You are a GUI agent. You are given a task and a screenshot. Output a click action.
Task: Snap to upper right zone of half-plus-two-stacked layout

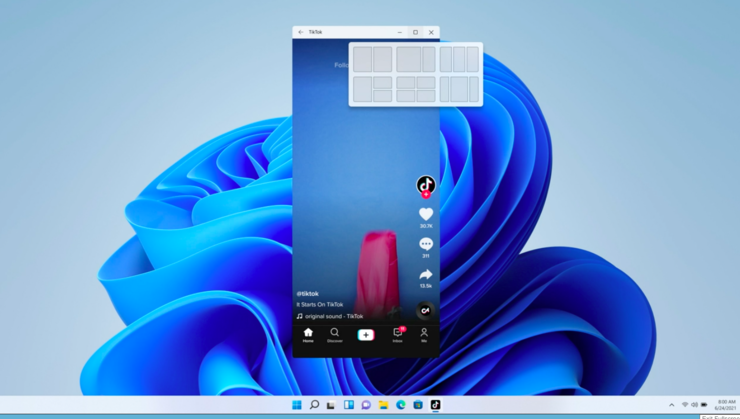click(383, 83)
